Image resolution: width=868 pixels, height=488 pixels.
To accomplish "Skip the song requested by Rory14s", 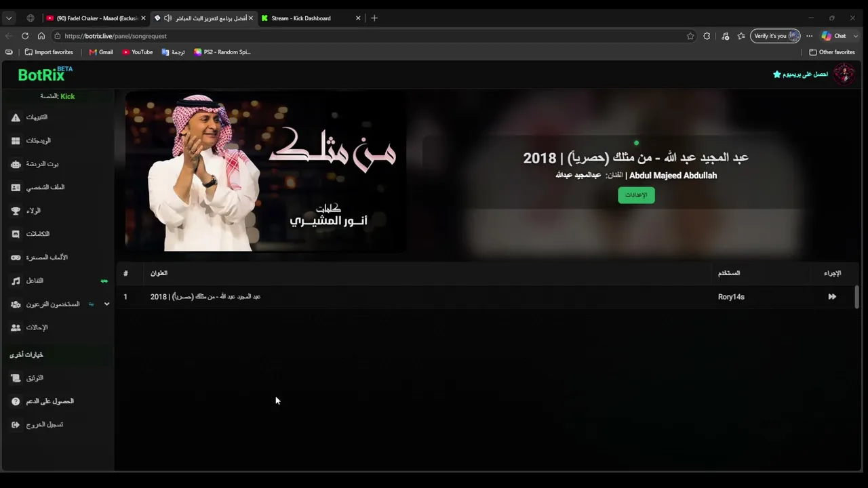I will tap(832, 297).
